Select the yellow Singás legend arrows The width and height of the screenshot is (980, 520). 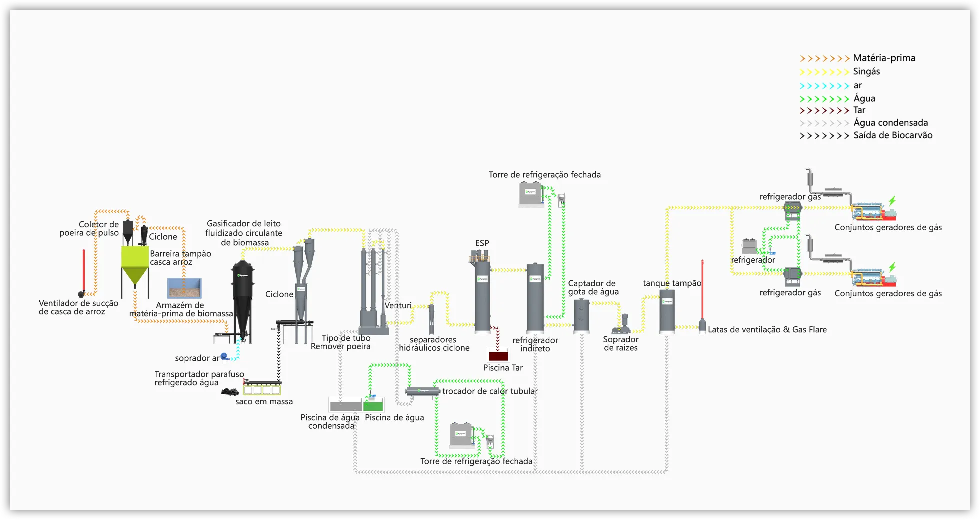coord(824,72)
